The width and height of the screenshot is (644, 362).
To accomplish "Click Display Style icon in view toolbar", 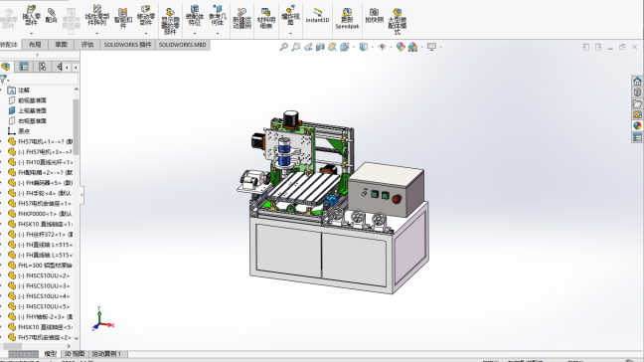I will 364,47.
